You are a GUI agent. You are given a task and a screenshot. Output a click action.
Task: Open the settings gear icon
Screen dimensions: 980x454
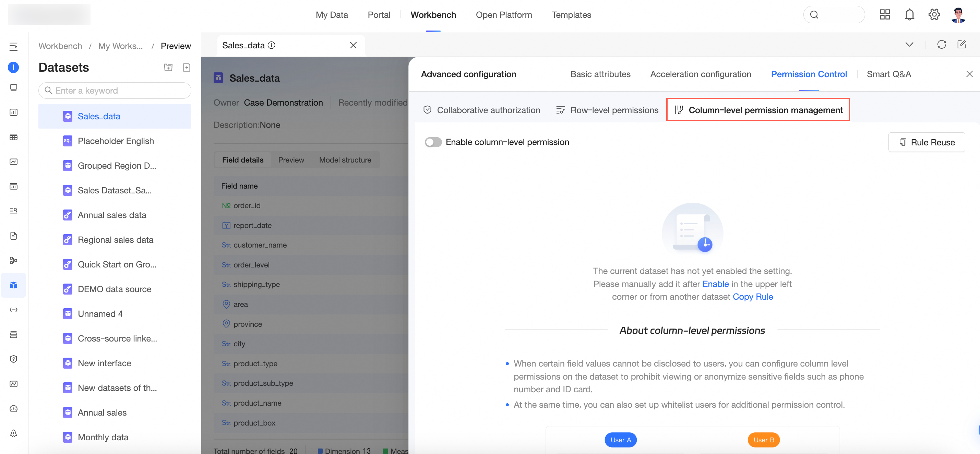pos(934,15)
